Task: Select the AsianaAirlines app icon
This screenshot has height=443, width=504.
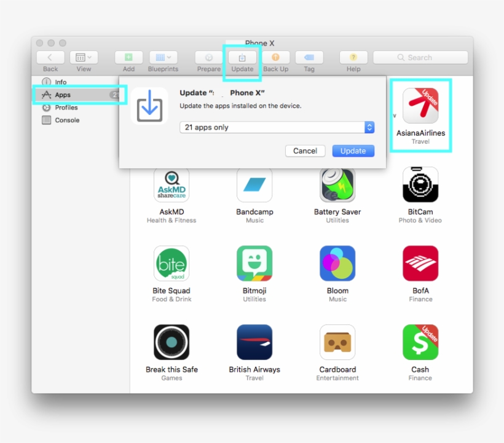Action: (x=420, y=106)
